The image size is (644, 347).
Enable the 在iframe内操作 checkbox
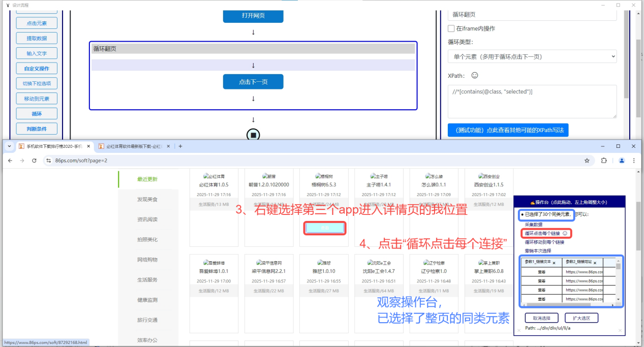451,28
